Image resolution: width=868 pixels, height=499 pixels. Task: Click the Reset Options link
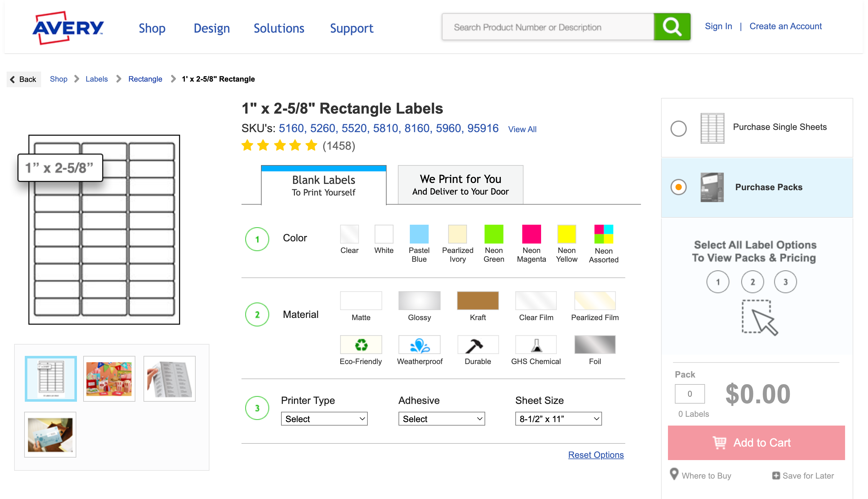click(596, 454)
